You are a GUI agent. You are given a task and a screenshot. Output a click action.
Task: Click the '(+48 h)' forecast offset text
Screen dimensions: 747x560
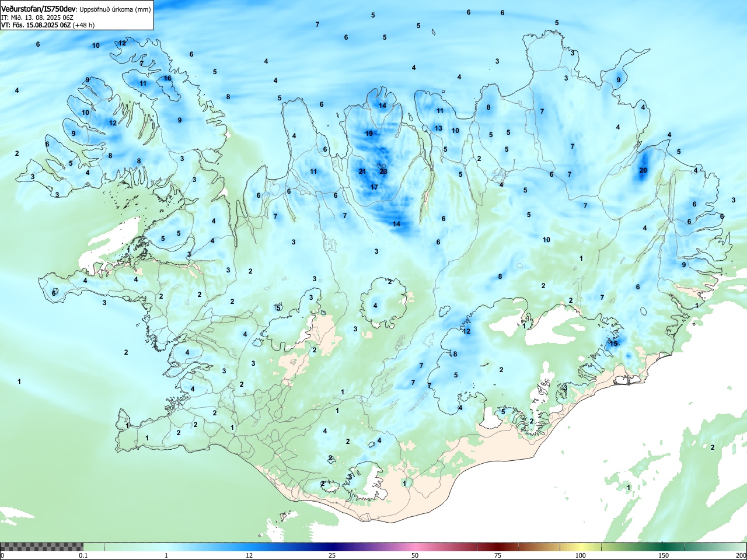pos(83,25)
